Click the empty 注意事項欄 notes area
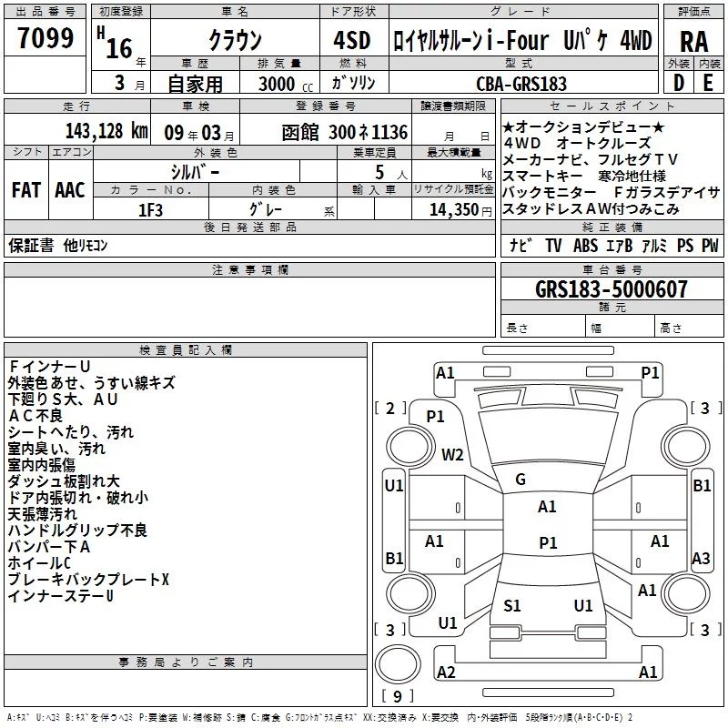 249,307
